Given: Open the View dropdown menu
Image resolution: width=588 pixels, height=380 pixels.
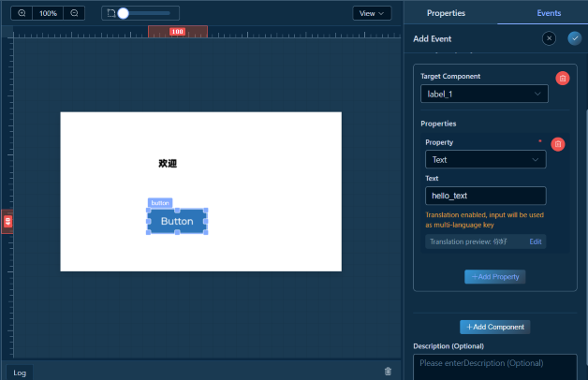Looking at the screenshot, I should [x=372, y=13].
